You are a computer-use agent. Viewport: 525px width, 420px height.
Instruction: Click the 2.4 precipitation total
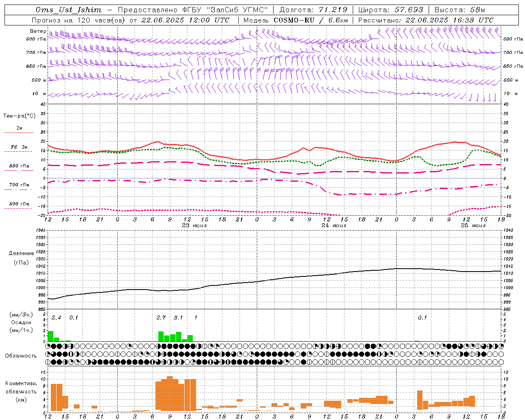56,317
